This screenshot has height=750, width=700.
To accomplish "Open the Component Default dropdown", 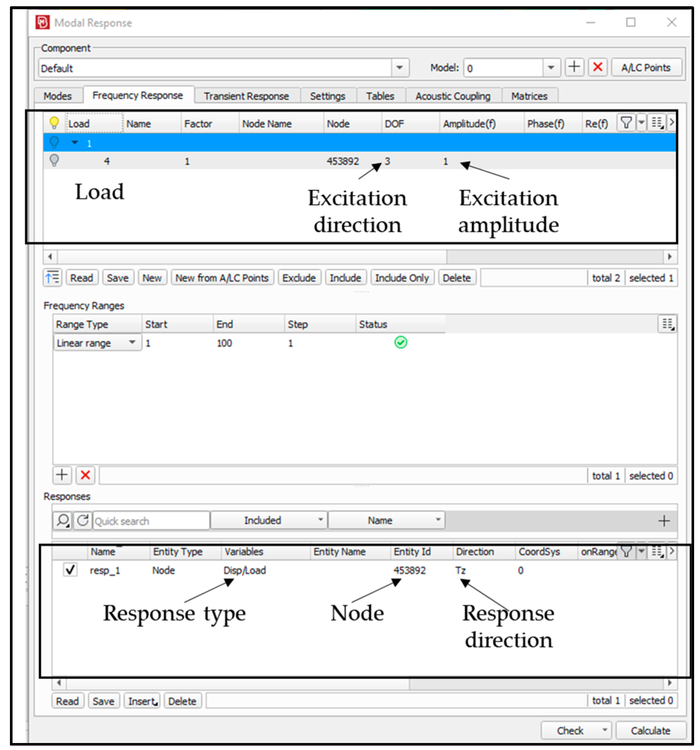I will [399, 68].
